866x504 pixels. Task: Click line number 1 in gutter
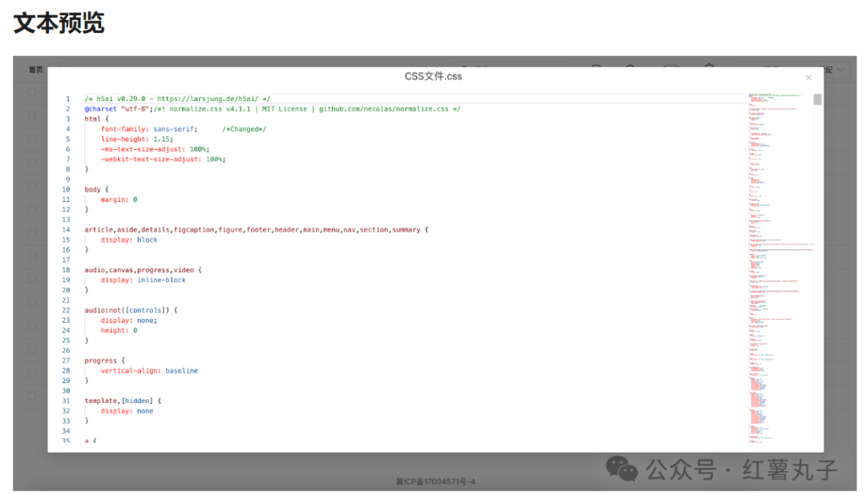click(68, 99)
